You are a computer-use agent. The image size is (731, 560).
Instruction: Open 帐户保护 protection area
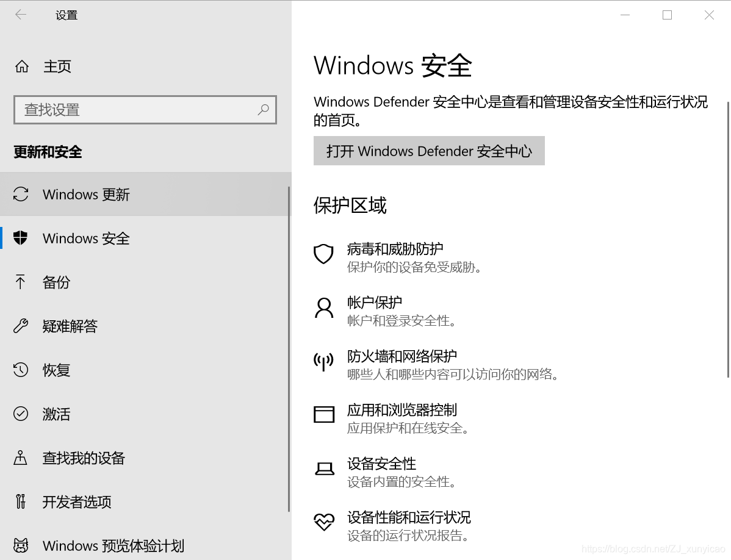tap(385, 311)
